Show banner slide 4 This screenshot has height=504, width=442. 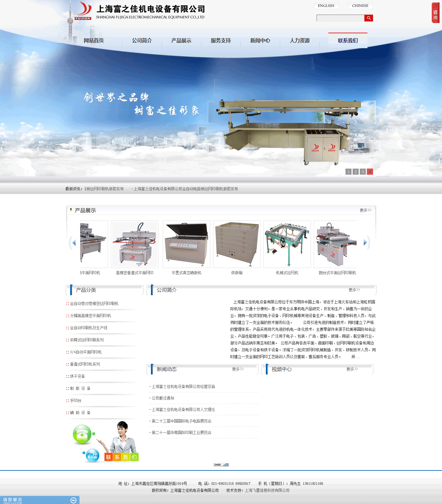coord(370,172)
